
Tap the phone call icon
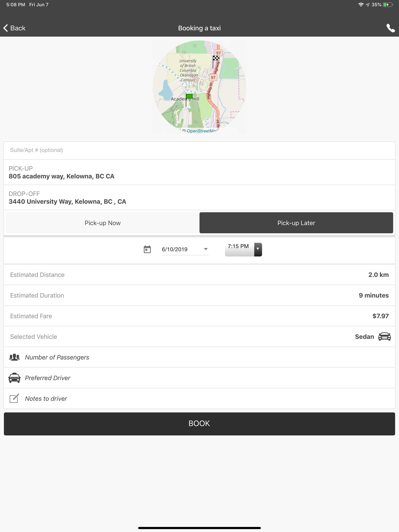[x=390, y=28]
